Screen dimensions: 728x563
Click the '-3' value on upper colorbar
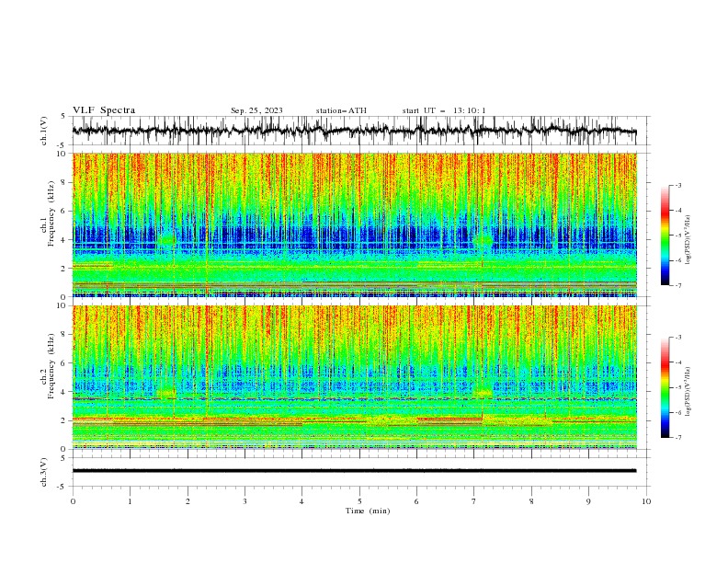tap(678, 185)
